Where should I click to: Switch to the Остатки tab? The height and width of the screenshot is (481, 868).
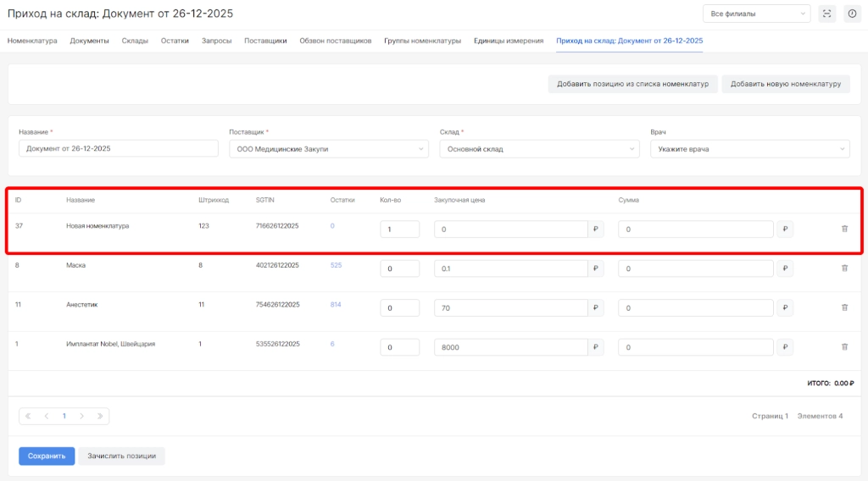click(x=175, y=41)
